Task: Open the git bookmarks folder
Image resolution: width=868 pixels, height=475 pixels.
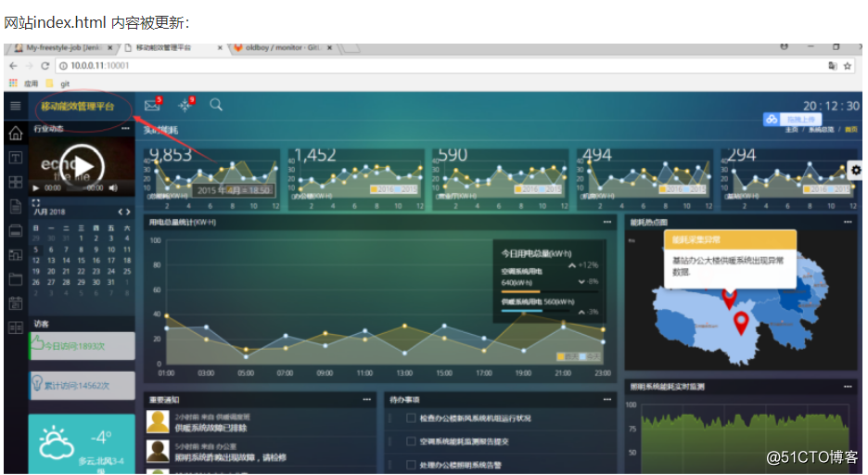Action: pyautogui.click(x=58, y=83)
